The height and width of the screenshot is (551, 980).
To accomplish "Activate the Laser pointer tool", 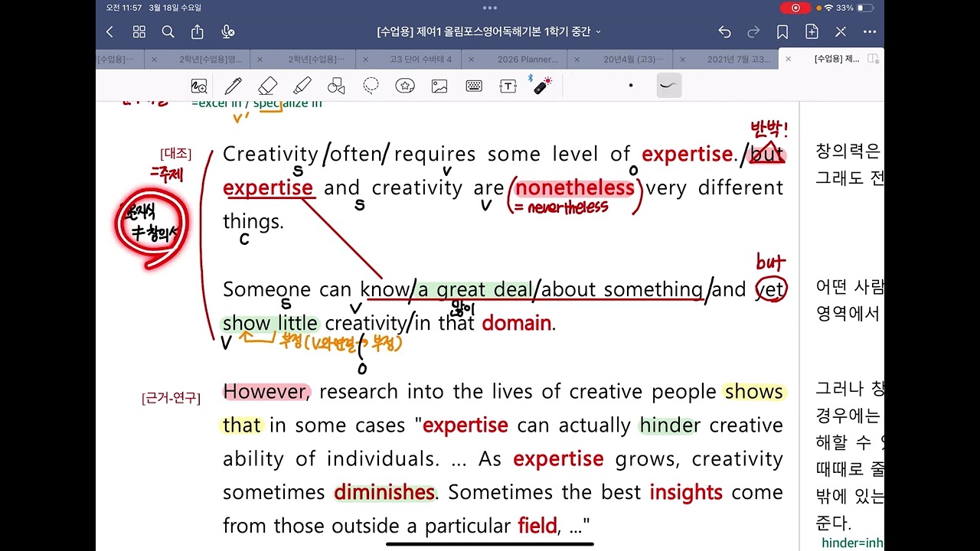I will tap(542, 86).
